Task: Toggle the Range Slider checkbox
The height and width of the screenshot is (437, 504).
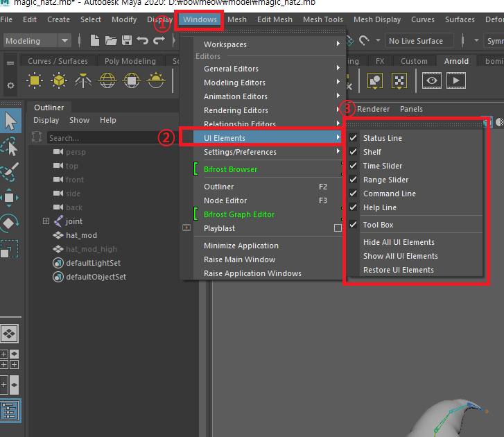Action: 353,180
